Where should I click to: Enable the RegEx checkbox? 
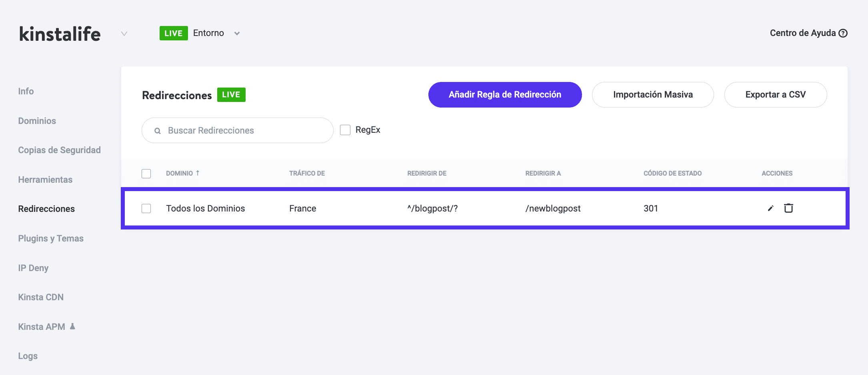tap(345, 130)
